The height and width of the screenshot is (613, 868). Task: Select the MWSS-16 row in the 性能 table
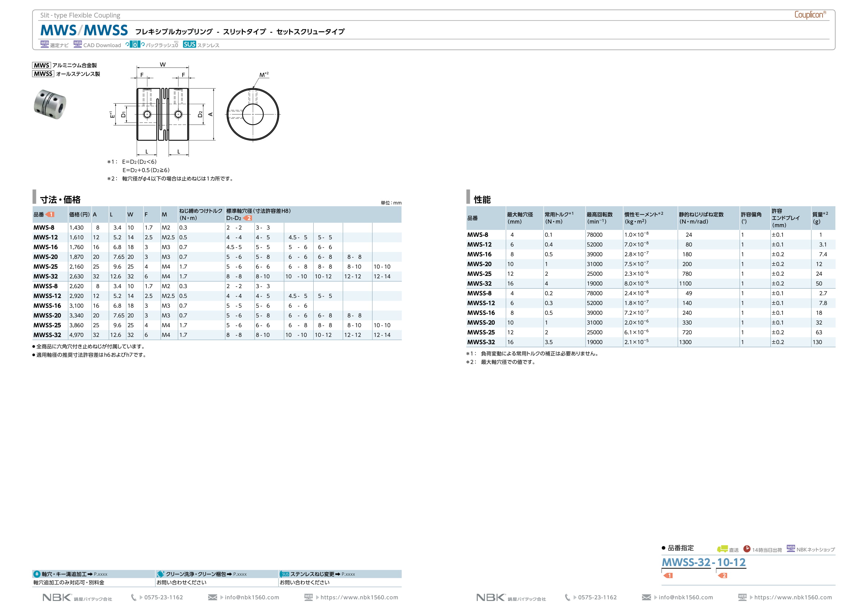click(481, 313)
